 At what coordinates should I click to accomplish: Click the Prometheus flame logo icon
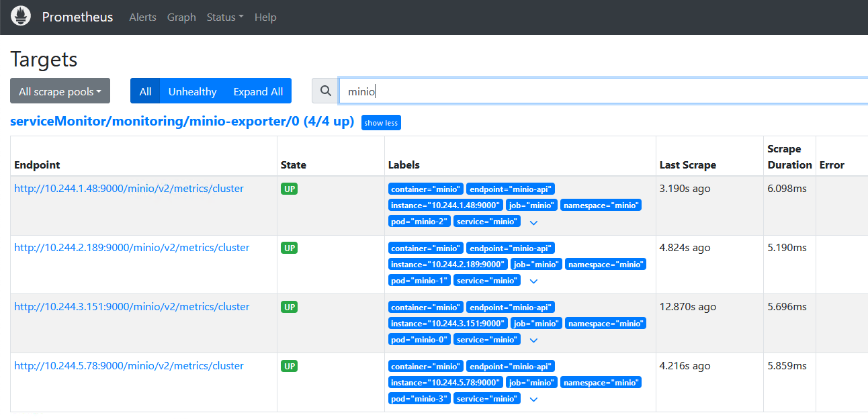pos(21,16)
